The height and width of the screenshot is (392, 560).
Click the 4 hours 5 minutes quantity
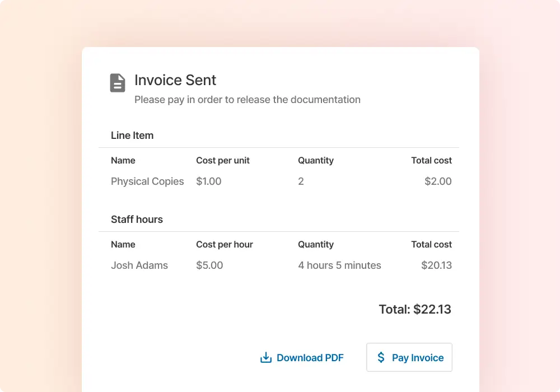[x=339, y=265]
